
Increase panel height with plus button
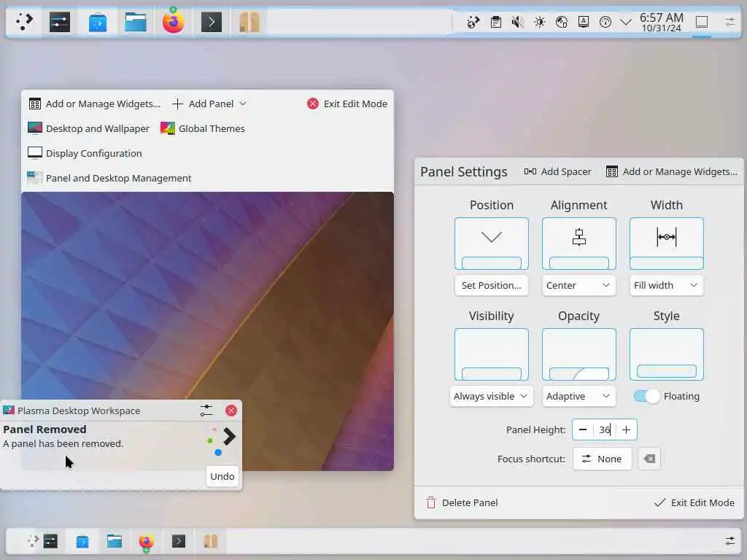627,429
